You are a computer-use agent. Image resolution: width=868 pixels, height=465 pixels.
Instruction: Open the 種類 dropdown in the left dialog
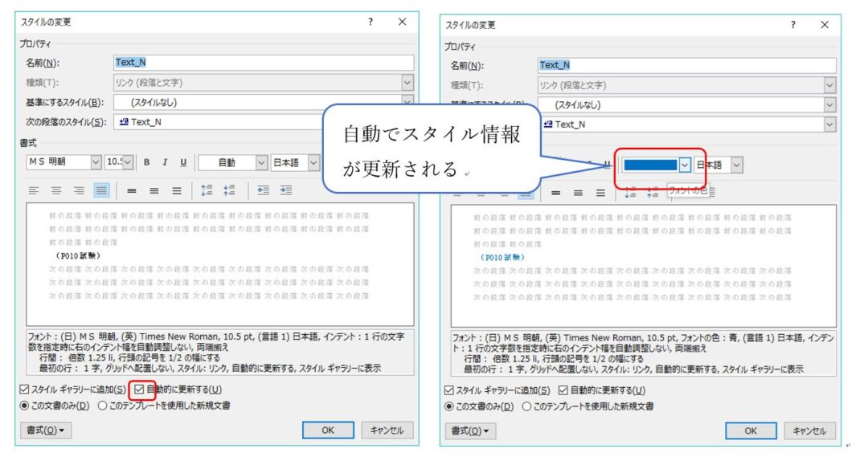tap(407, 83)
